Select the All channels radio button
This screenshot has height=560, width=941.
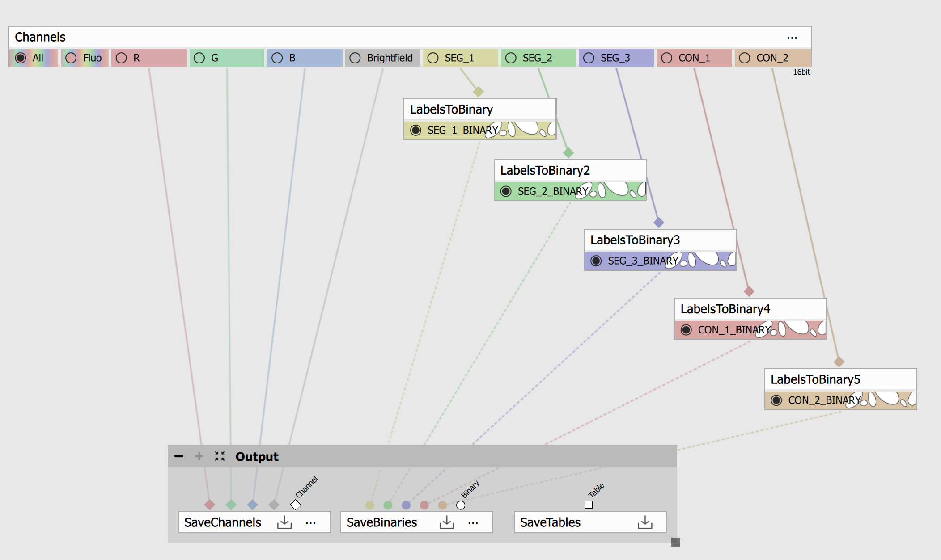[21, 58]
